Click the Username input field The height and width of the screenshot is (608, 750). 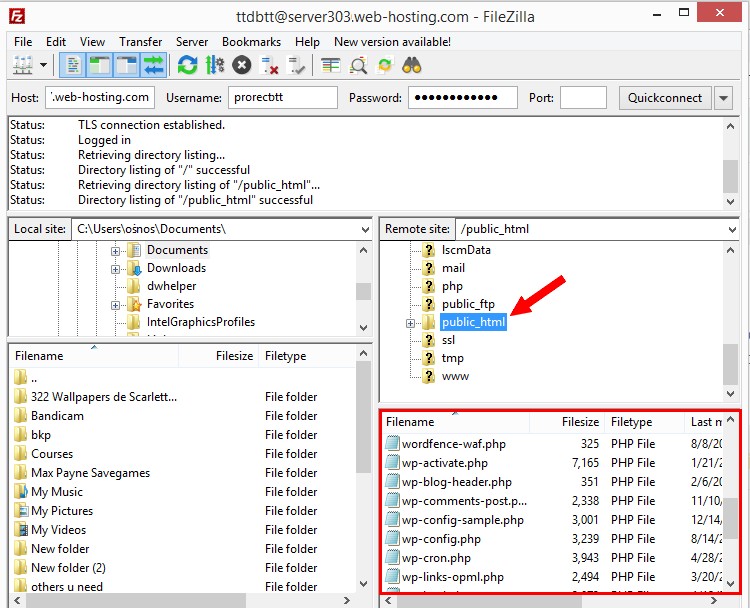click(x=283, y=98)
